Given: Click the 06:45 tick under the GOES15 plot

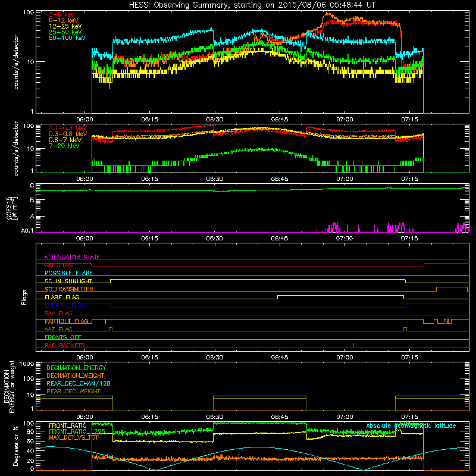Looking at the screenshot, I should pyautogui.click(x=279, y=239).
